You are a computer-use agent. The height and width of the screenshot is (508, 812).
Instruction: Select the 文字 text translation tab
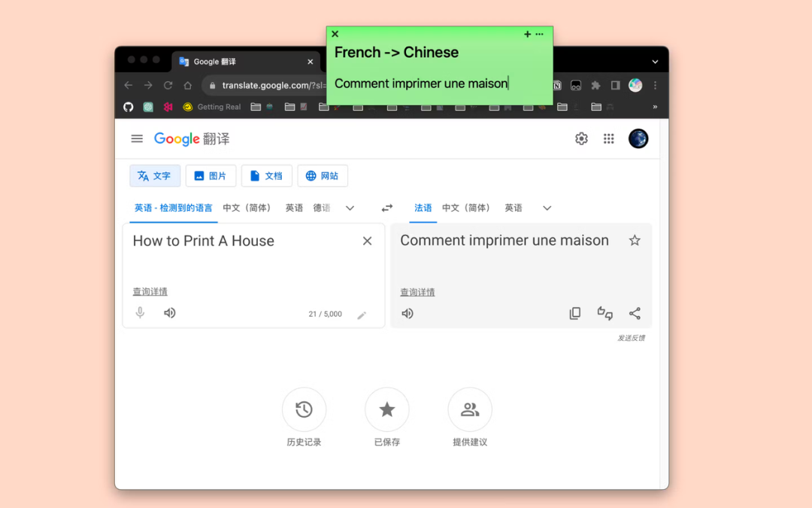(x=155, y=175)
